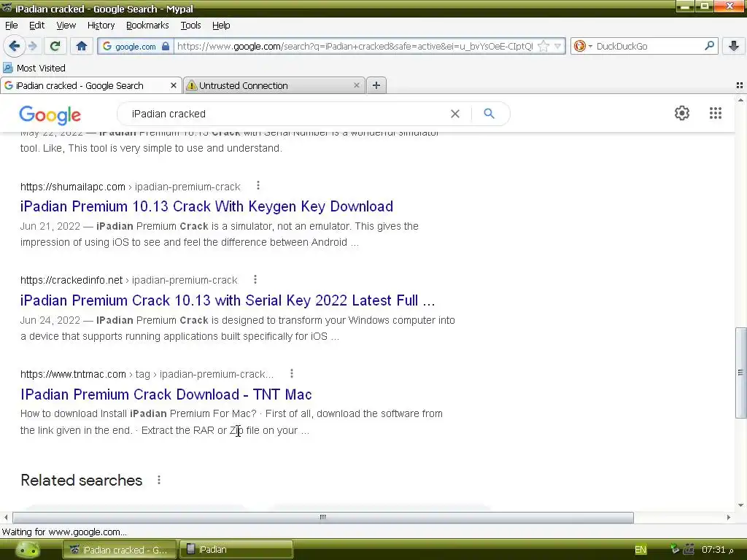Open Google settings gear
This screenshot has height=560, width=747.
(682, 113)
